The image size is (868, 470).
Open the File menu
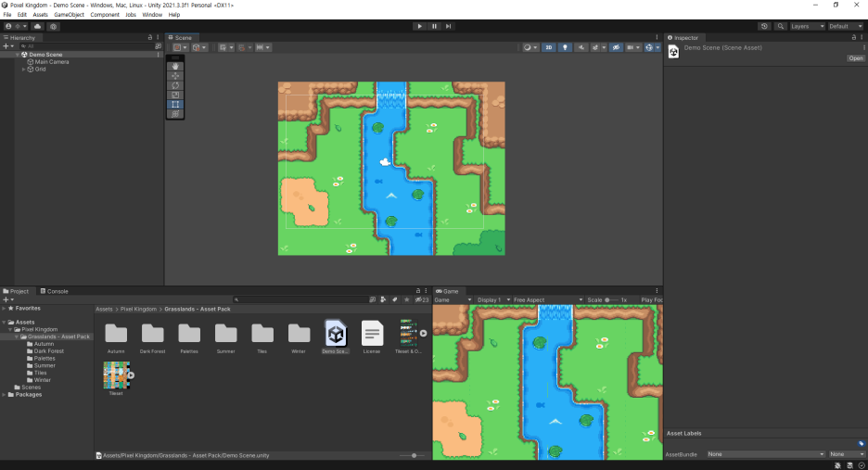[7, 15]
